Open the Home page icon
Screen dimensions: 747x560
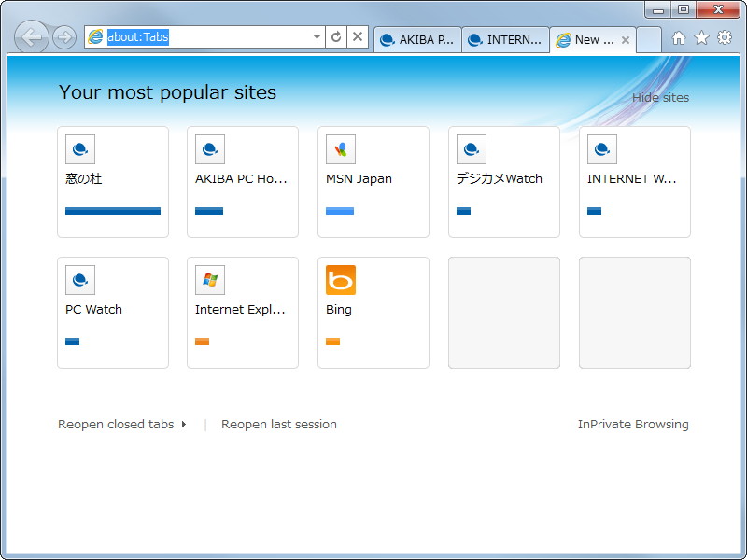coord(679,37)
